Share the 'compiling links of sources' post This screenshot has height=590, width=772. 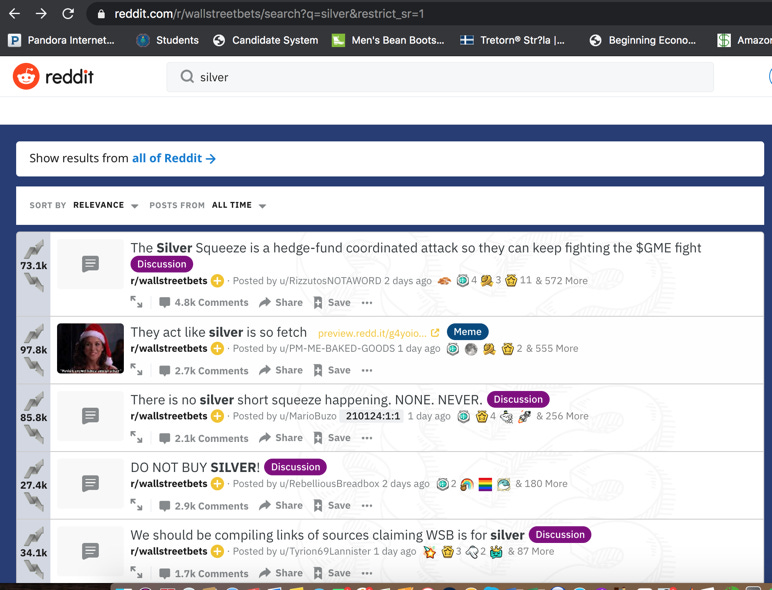coord(281,573)
